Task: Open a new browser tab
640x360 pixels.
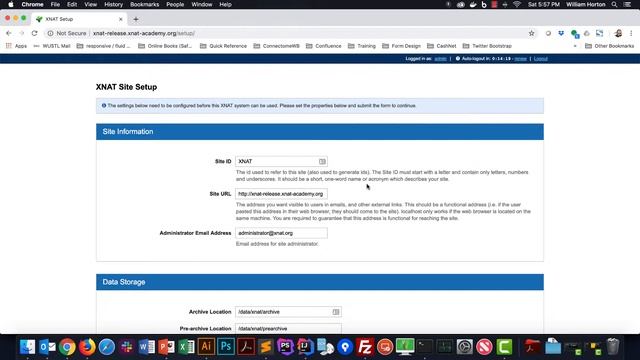Action: tap(136, 19)
